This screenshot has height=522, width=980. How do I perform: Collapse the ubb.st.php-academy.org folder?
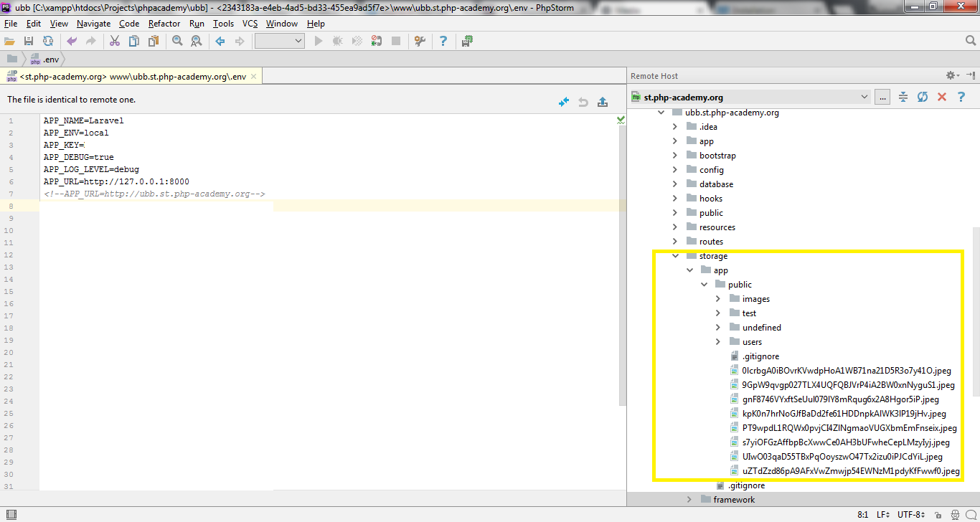[x=660, y=113]
